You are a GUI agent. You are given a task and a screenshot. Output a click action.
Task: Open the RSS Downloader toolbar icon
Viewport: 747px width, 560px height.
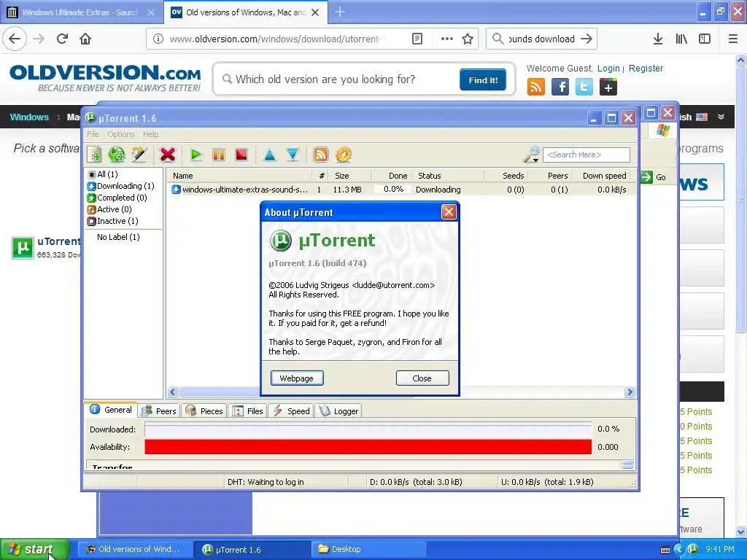321,155
